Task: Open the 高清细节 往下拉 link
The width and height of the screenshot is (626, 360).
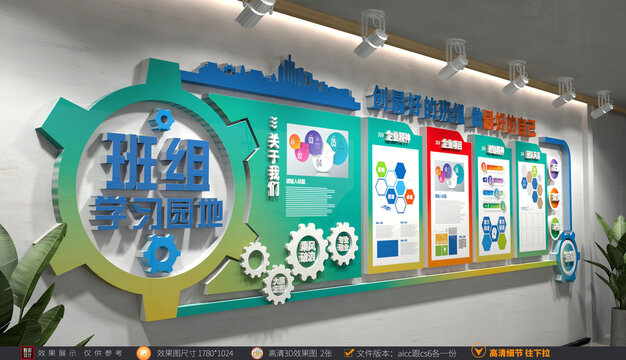Action: 519,353
